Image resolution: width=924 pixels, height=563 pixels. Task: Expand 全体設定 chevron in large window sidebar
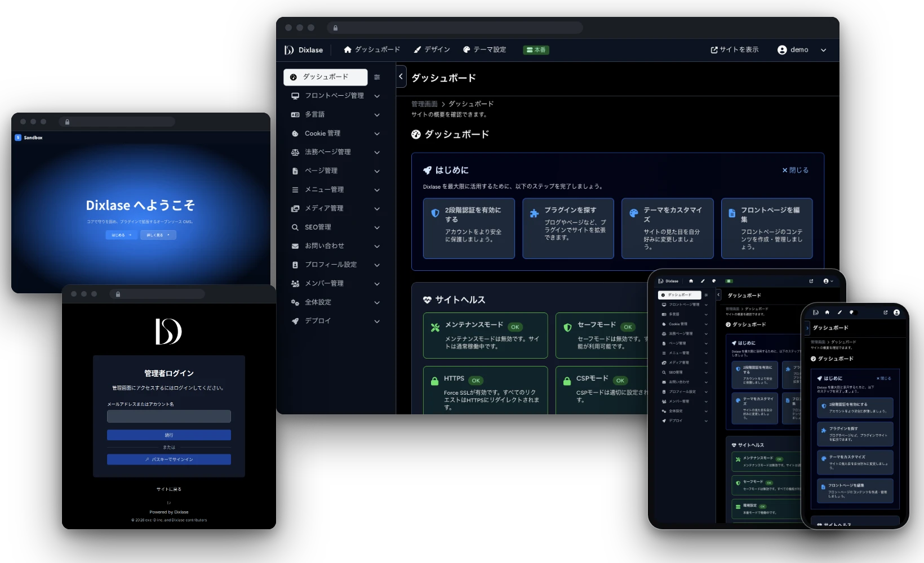click(377, 302)
